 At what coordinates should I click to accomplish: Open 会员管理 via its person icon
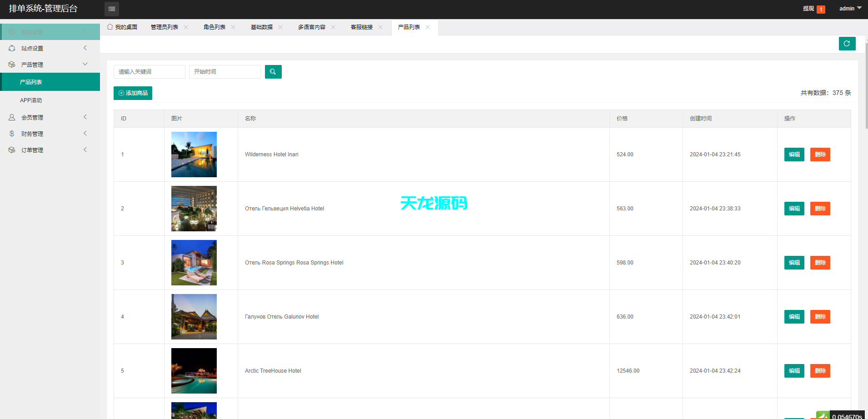tap(11, 117)
